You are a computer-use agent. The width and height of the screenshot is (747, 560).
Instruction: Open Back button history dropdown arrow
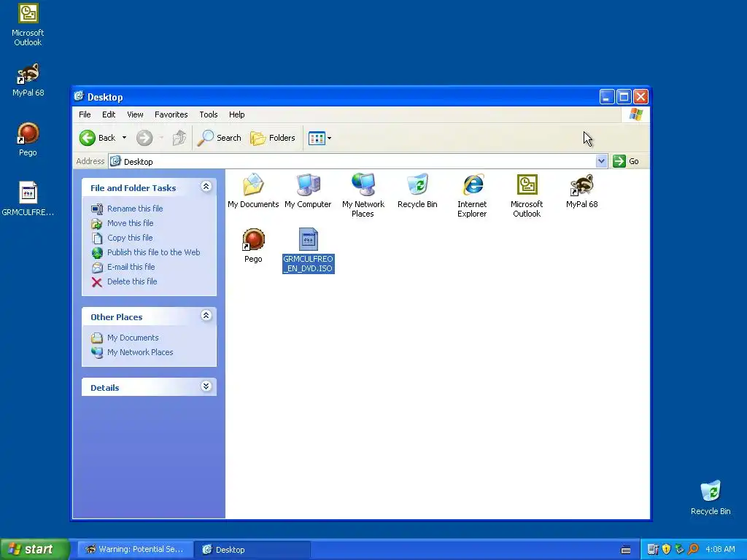pos(124,138)
